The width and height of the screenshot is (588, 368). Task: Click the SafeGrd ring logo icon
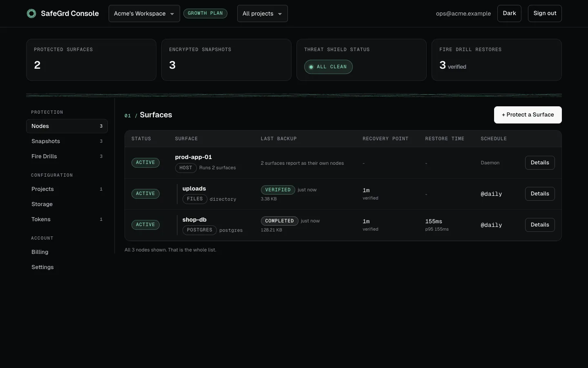tap(31, 13)
